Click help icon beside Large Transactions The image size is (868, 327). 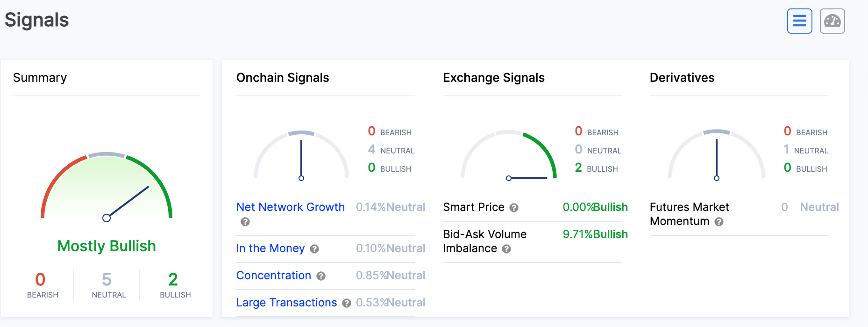click(346, 303)
